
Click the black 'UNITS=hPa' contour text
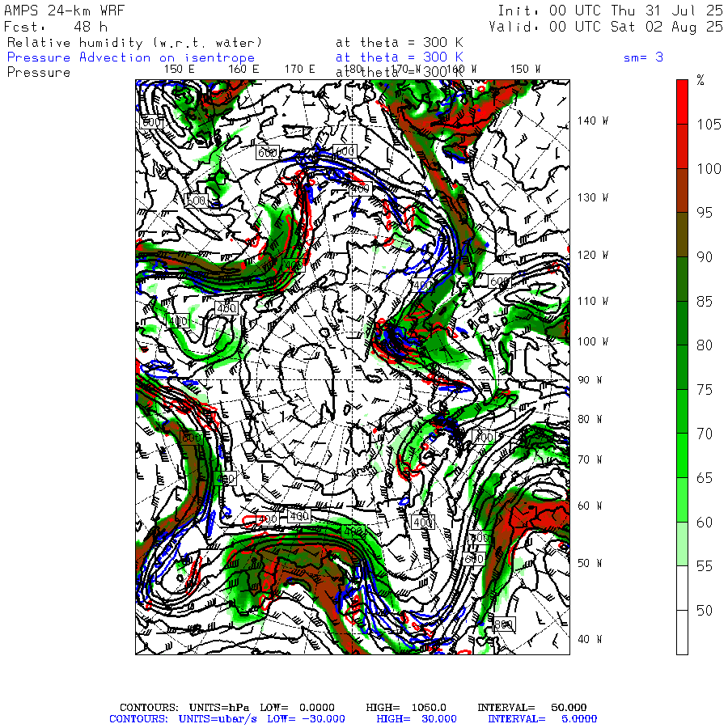(x=219, y=708)
